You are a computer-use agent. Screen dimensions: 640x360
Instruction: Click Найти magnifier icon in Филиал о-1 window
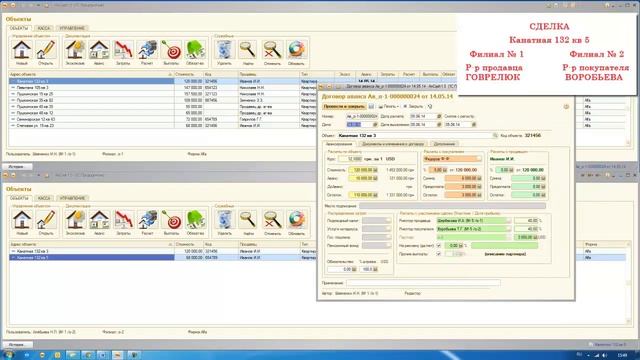[248, 50]
